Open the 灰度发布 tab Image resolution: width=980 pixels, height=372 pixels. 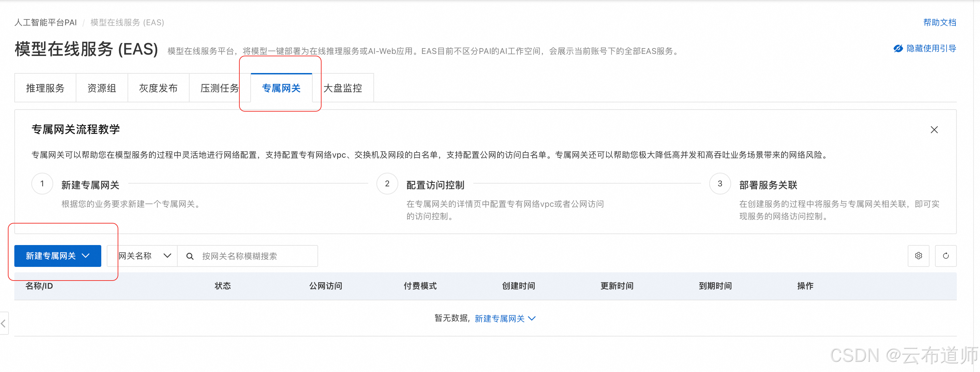(x=158, y=88)
